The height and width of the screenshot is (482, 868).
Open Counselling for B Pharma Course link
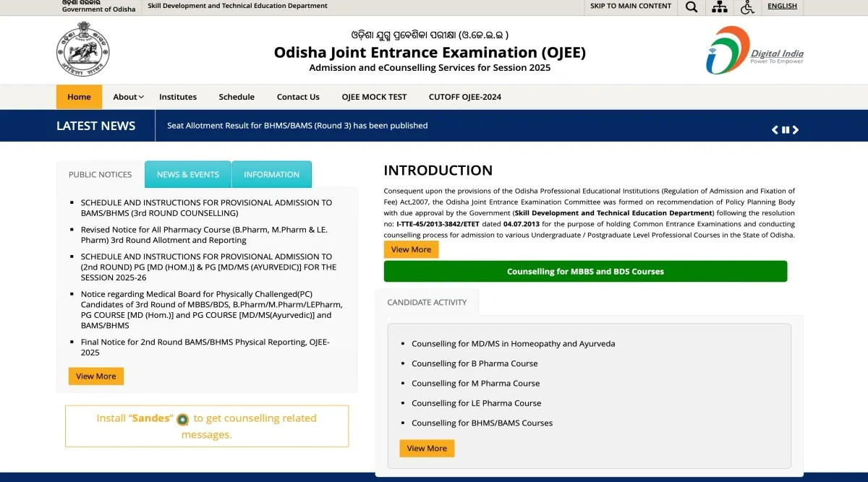pyautogui.click(x=475, y=363)
